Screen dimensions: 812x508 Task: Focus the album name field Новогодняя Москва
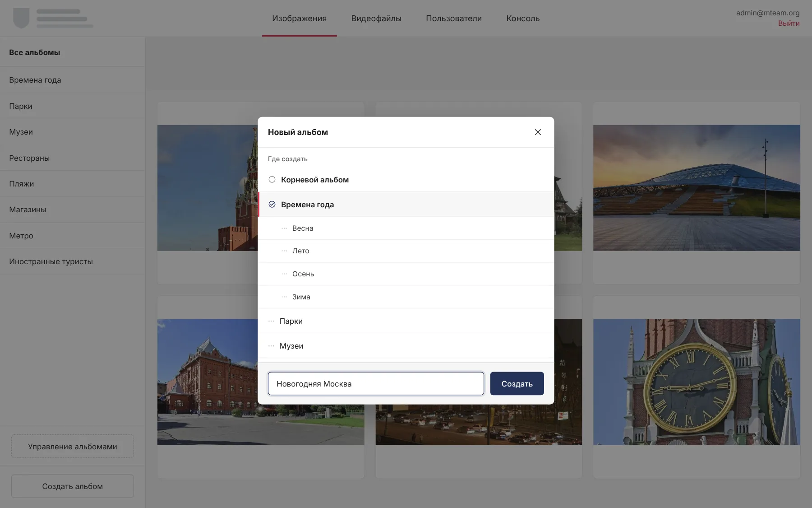pos(376,383)
